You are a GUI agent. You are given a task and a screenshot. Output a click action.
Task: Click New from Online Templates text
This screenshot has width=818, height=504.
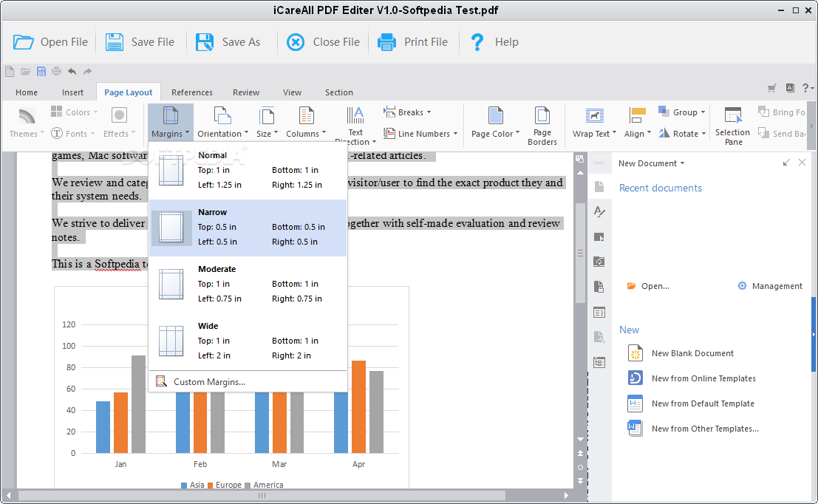tap(703, 378)
